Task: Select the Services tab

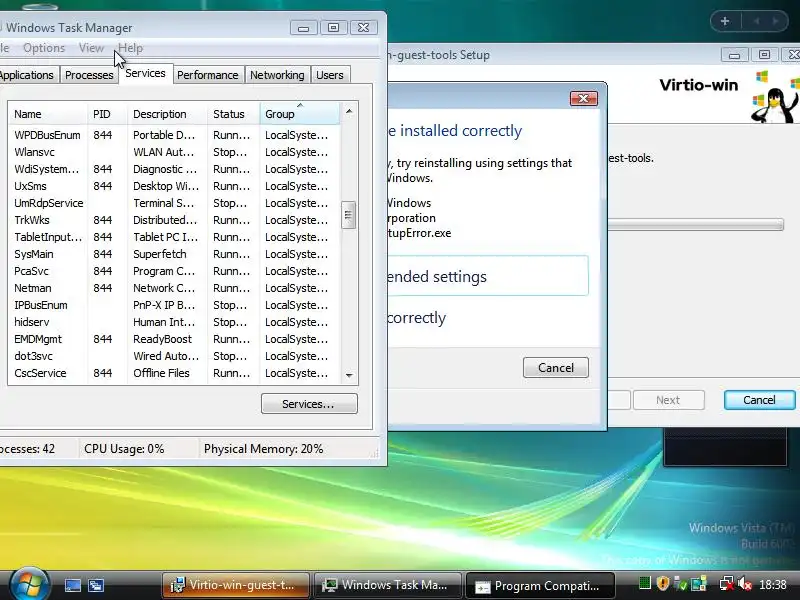Action: (x=145, y=73)
